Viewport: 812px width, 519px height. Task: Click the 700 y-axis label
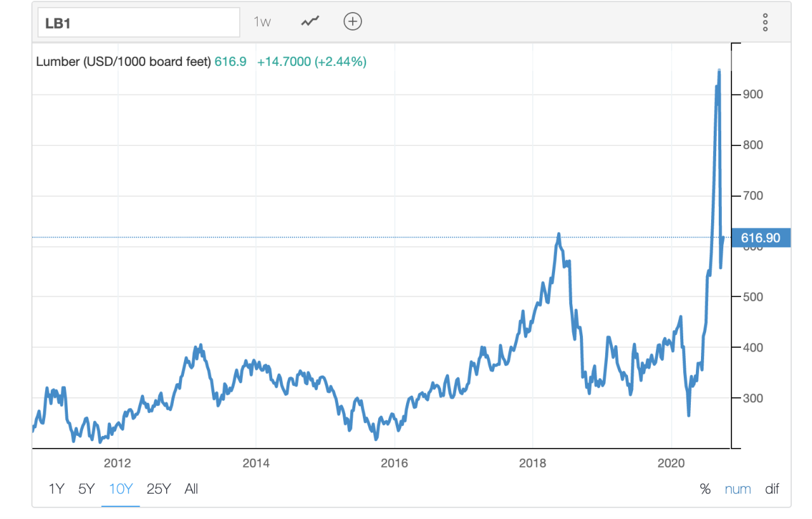click(x=753, y=196)
